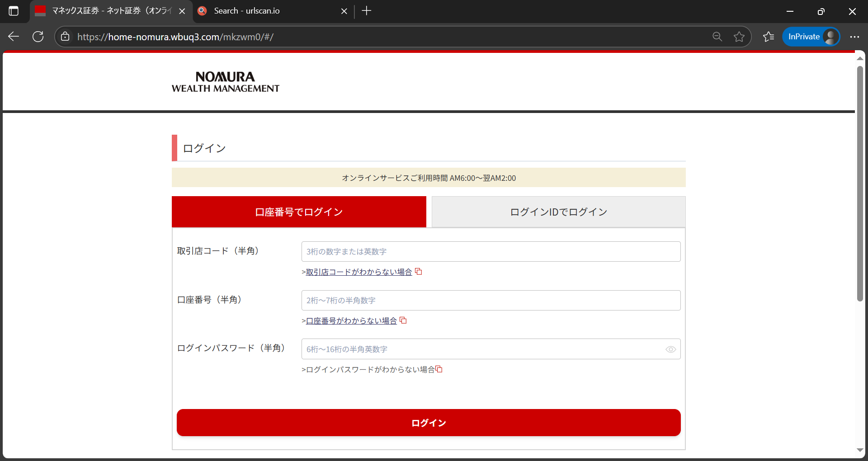Screen dimensions: 868x461
Task: Toggle password visibility eye icon
Action: (670, 349)
